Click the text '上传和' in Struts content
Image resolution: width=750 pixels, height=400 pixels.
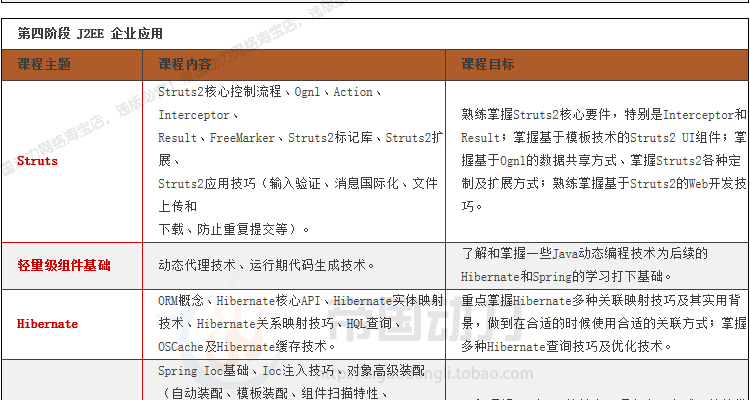(x=177, y=207)
